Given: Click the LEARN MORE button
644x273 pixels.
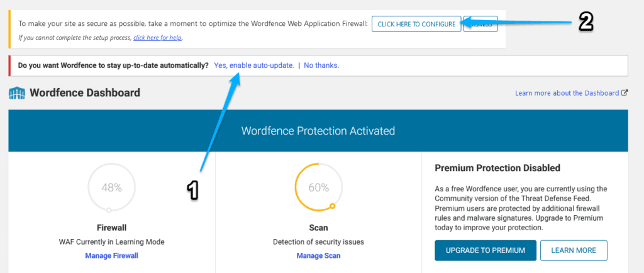Looking at the screenshot, I should pyautogui.click(x=574, y=250).
